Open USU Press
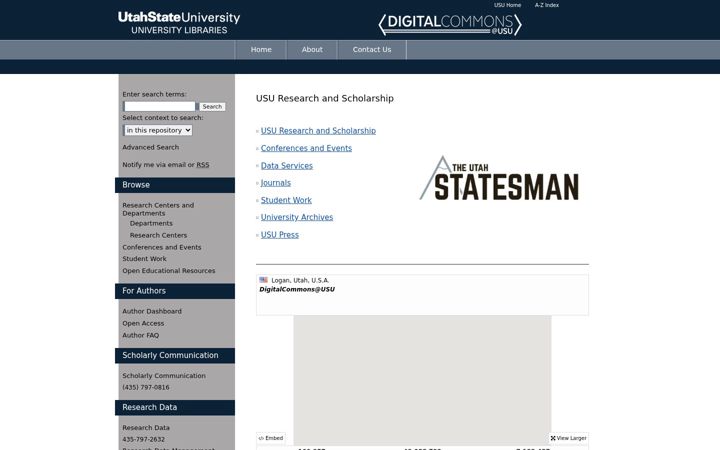The width and height of the screenshot is (720, 450). 280,235
